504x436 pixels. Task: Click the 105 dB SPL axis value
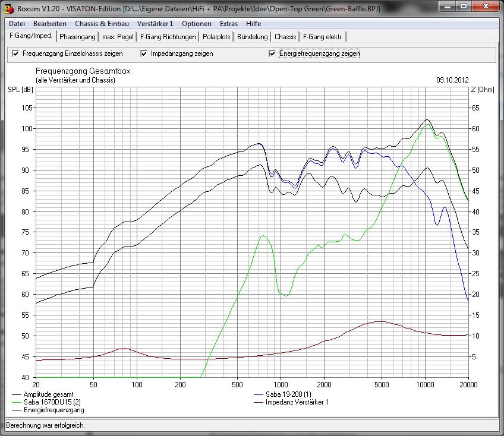[27, 108]
